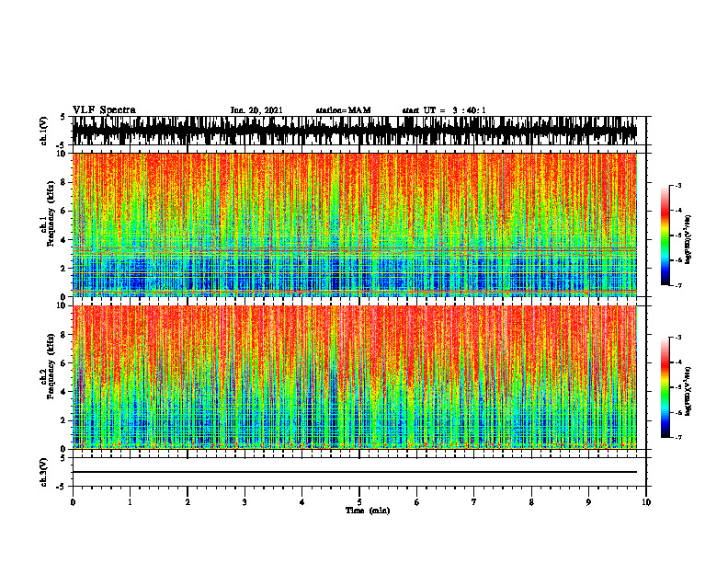Image resolution: width=728 pixels, height=563 pixels.
Task: Click the time axis tick label '8'
Action: coord(531,502)
